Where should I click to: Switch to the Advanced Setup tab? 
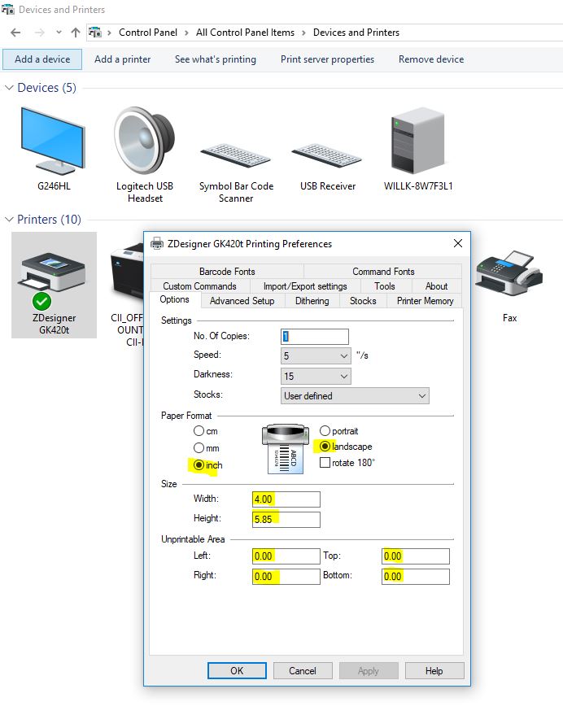(x=242, y=301)
